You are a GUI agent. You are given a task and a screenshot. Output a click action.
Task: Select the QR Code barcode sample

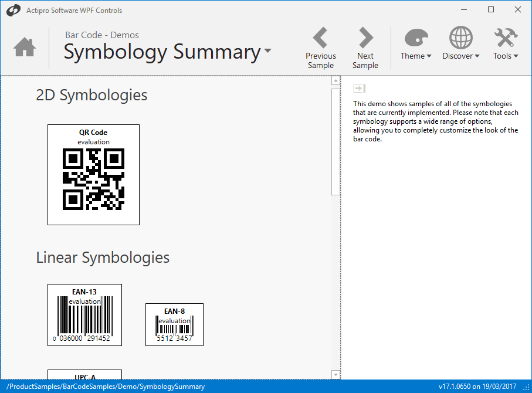tap(93, 174)
